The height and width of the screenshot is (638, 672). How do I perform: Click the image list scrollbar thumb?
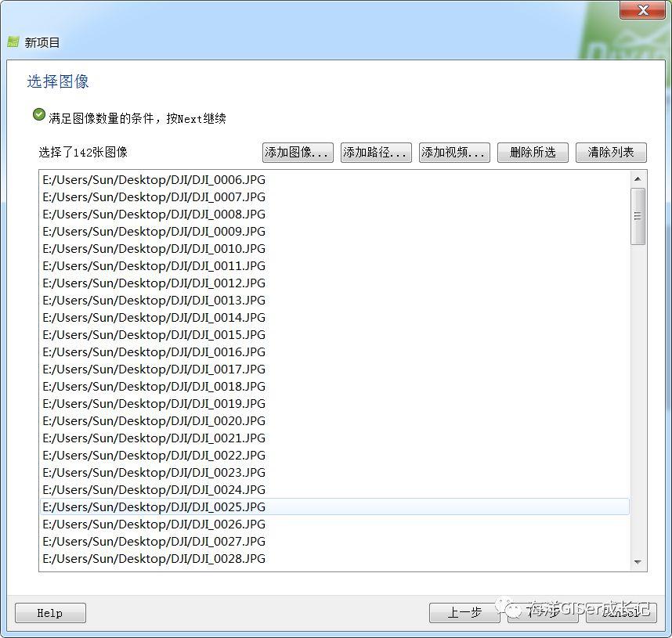(x=638, y=216)
